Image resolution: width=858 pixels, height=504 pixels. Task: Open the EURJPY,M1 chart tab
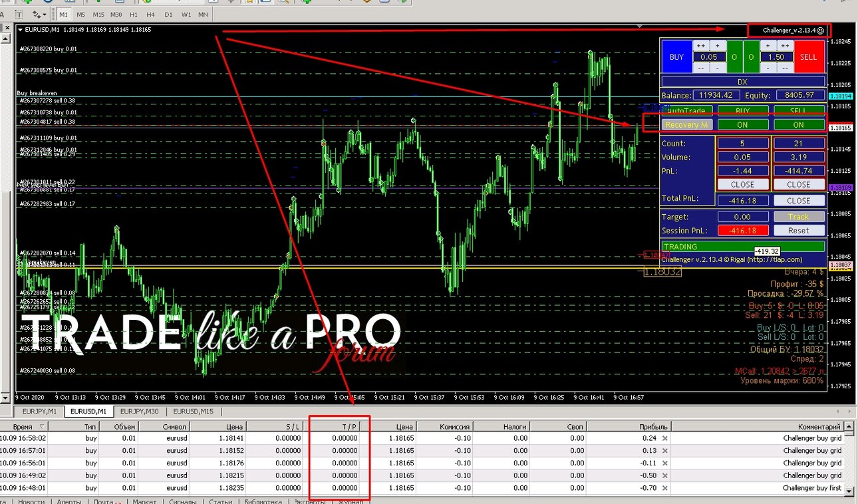[40, 411]
